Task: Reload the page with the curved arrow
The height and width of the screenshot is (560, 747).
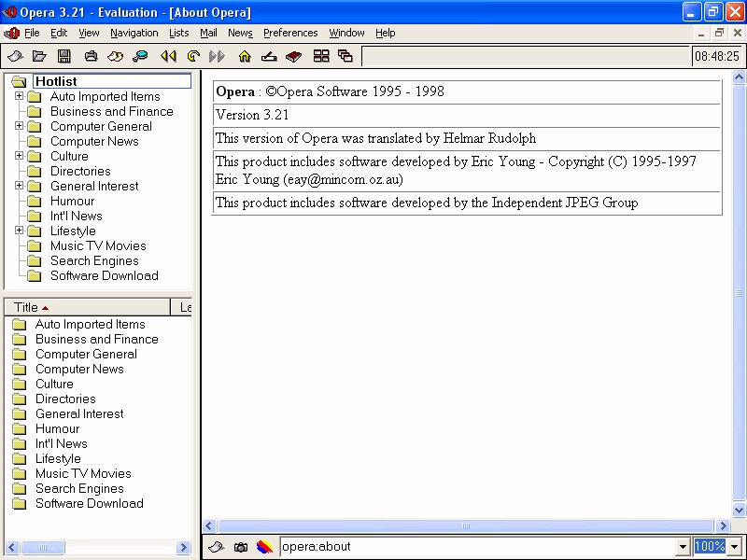Action: point(193,56)
